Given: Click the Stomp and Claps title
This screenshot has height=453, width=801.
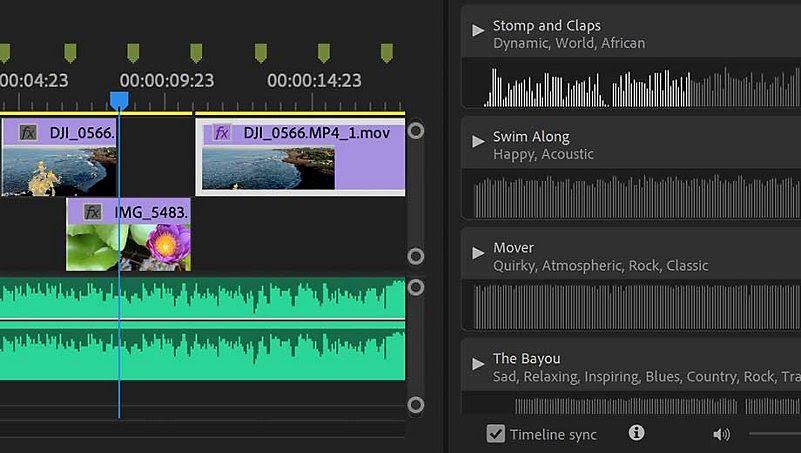Looking at the screenshot, I should (547, 26).
